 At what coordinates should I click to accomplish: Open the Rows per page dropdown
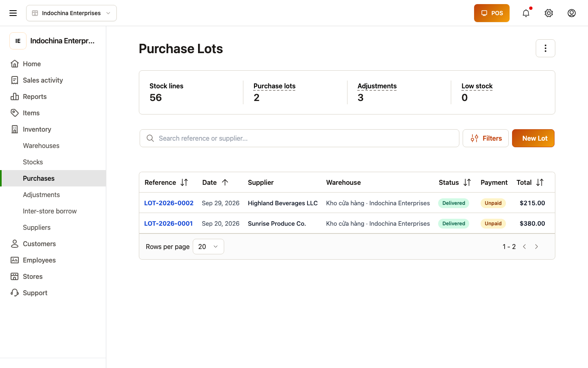click(208, 247)
